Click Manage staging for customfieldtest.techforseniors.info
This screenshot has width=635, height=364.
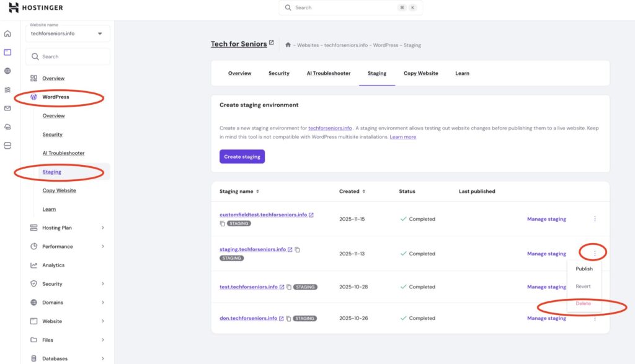coord(546,219)
